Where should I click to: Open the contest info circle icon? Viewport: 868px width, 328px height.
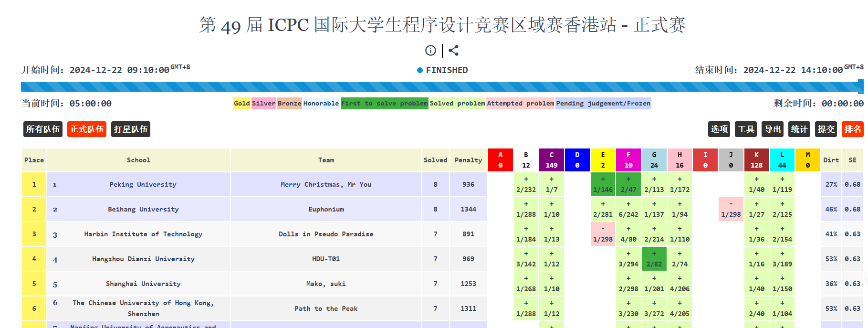pos(430,51)
